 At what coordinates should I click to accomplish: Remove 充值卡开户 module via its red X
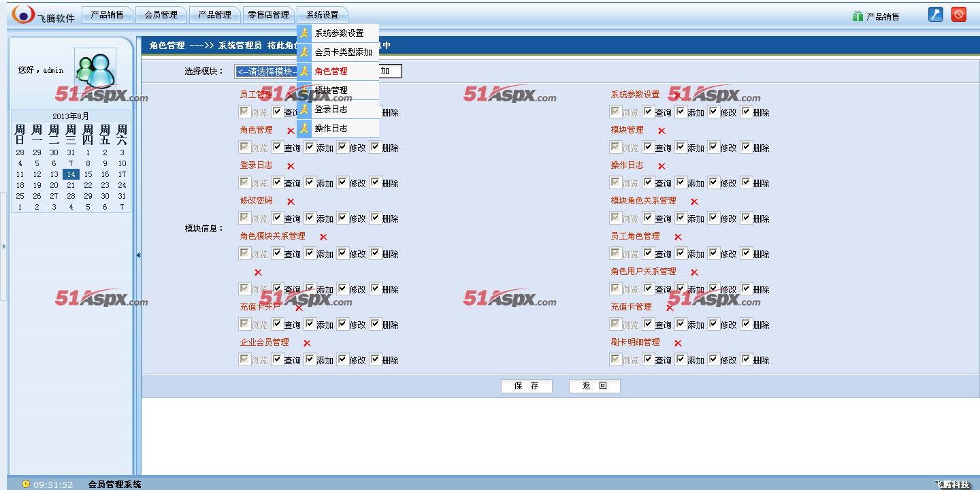(299, 308)
